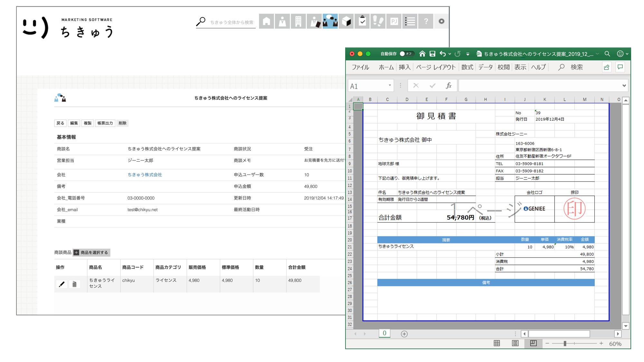The width and height of the screenshot is (644, 362).
Task: Open the settings gear icon in Chikyu
Action: click(x=441, y=21)
